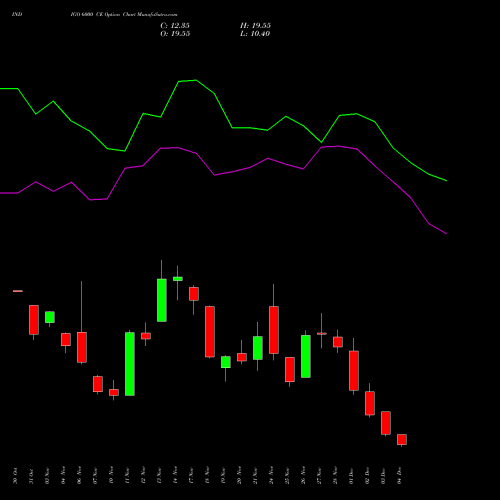The height and width of the screenshot is (500, 500).
Task: Select the red candle above 06 Nov
Action: click(82, 347)
